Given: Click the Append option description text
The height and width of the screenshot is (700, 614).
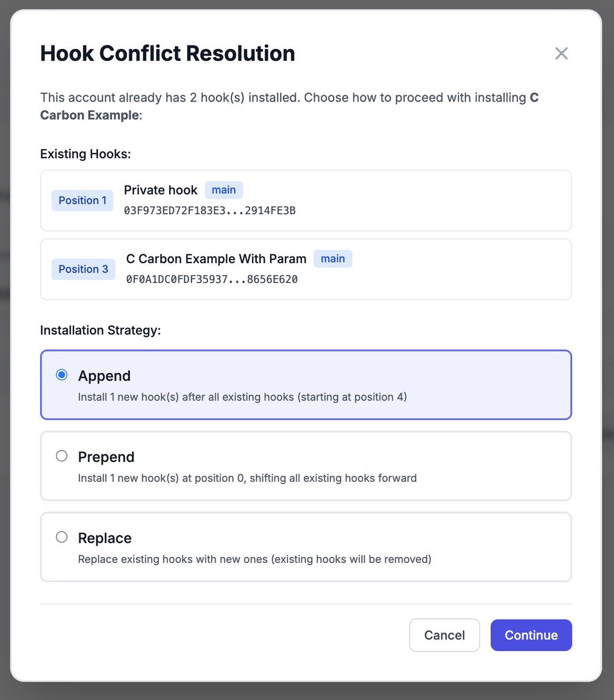Looking at the screenshot, I should coord(243,397).
